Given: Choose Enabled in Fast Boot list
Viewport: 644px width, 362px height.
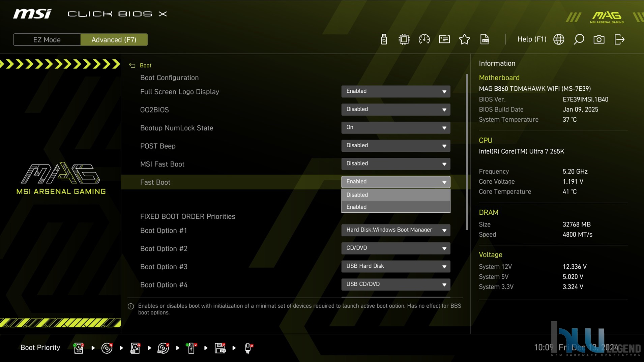Looking at the screenshot, I should [396, 207].
